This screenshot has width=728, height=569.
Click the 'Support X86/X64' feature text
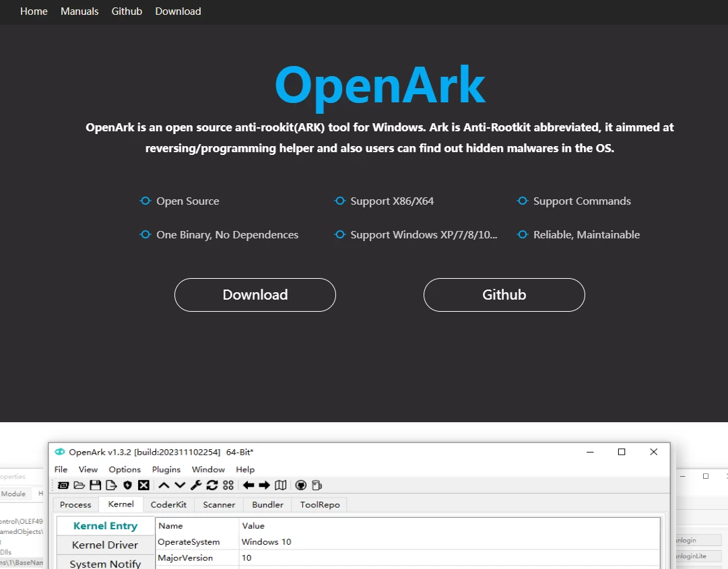click(x=392, y=201)
